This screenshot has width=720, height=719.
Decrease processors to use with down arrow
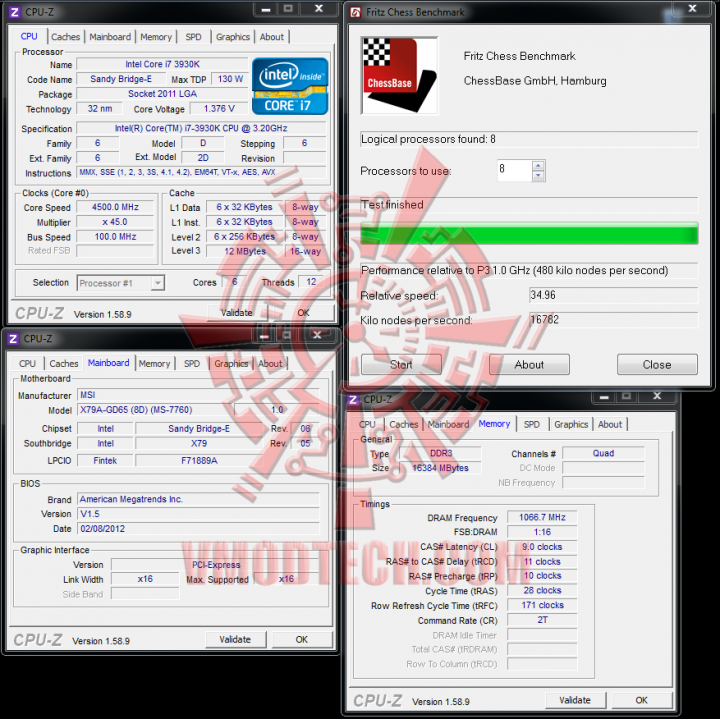[538, 175]
